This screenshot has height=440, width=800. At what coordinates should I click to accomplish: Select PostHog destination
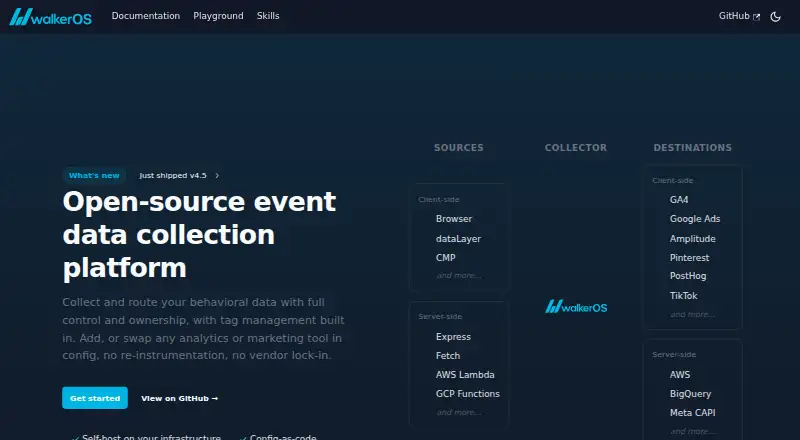pyautogui.click(x=688, y=276)
